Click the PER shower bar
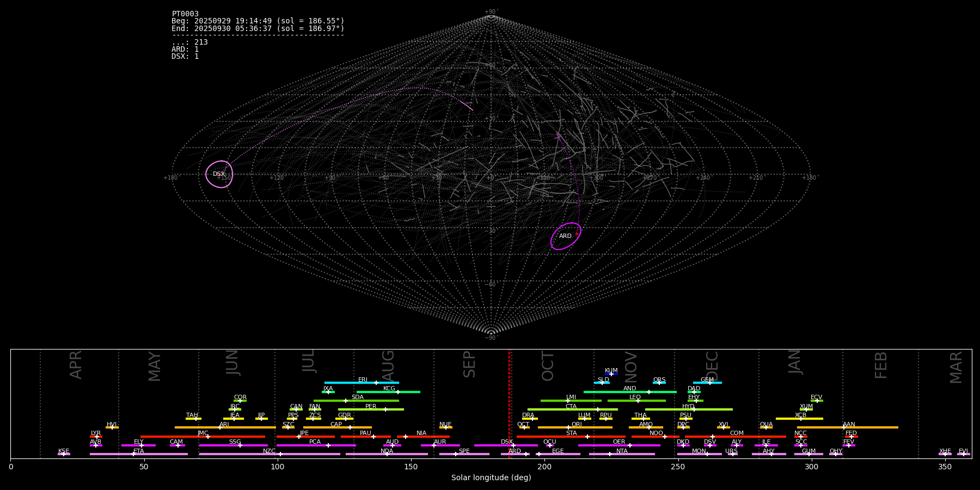Image resolution: width=980 pixels, height=490 pixels. pyautogui.click(x=371, y=409)
